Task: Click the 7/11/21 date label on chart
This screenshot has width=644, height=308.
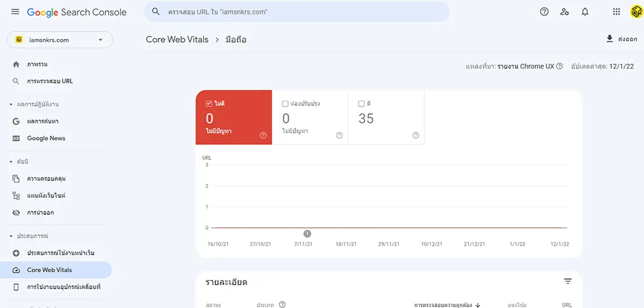Action: tap(304, 244)
